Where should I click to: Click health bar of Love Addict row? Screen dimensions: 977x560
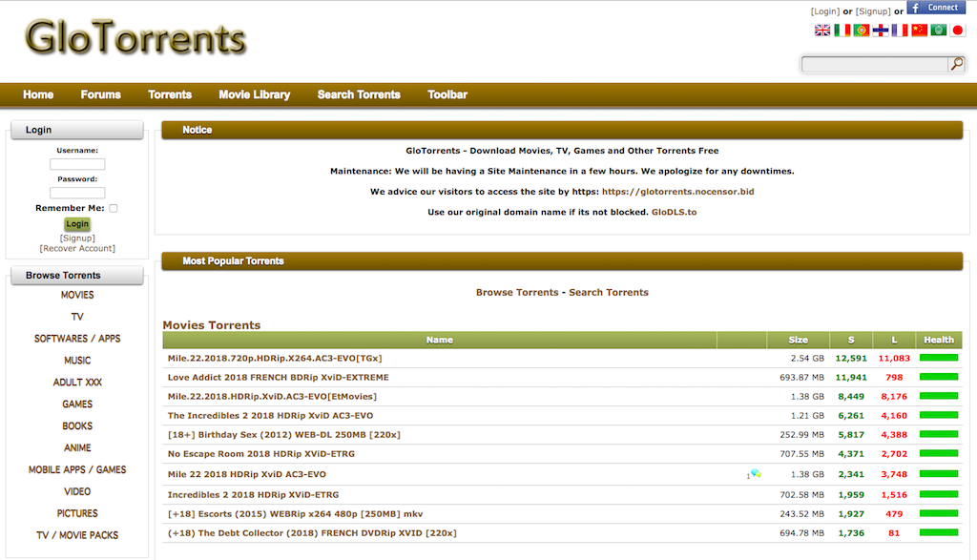point(939,377)
